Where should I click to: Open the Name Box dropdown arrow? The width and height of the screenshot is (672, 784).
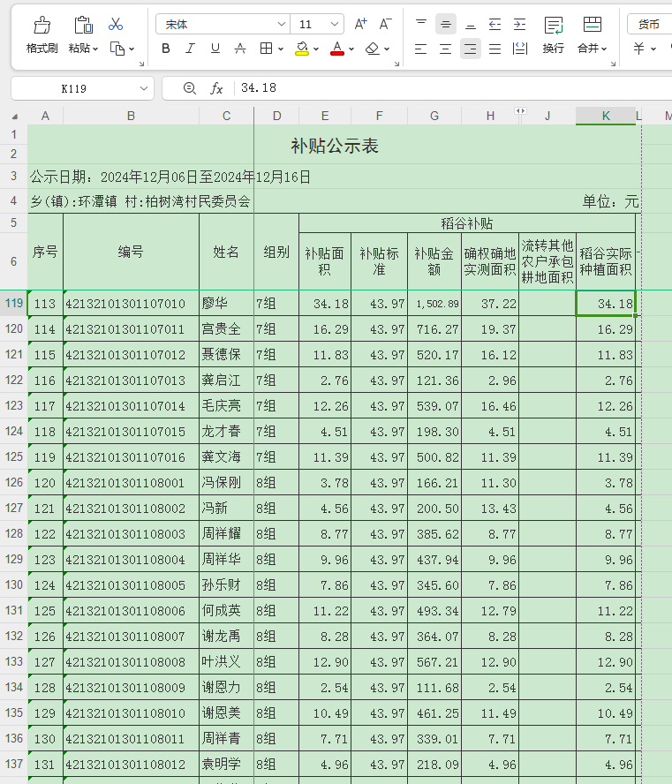point(144,88)
